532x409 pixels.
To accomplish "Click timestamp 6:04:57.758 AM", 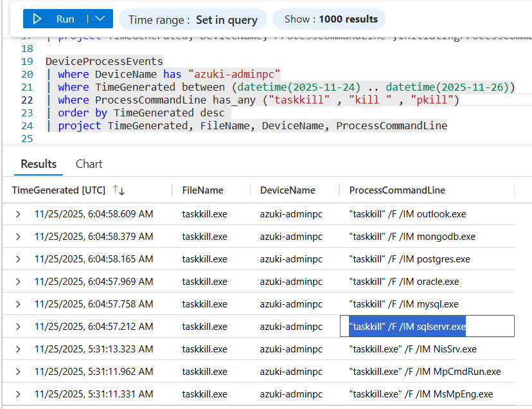I will coord(94,304).
